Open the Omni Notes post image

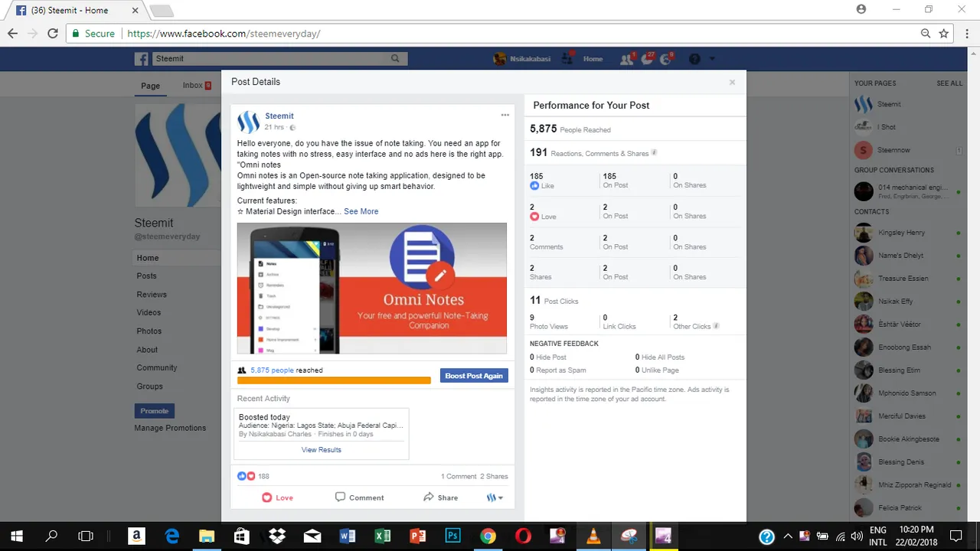pos(372,289)
